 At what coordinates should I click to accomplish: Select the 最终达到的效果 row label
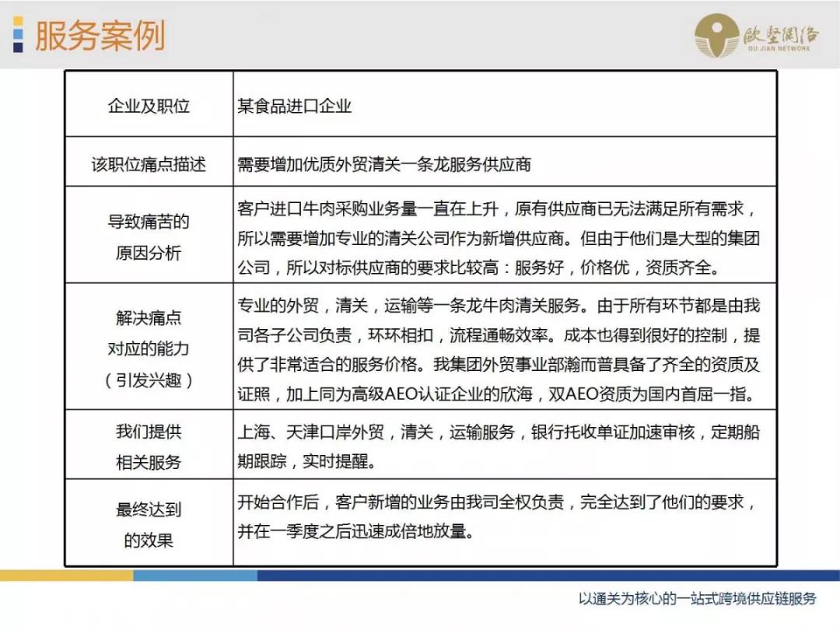coord(146,523)
